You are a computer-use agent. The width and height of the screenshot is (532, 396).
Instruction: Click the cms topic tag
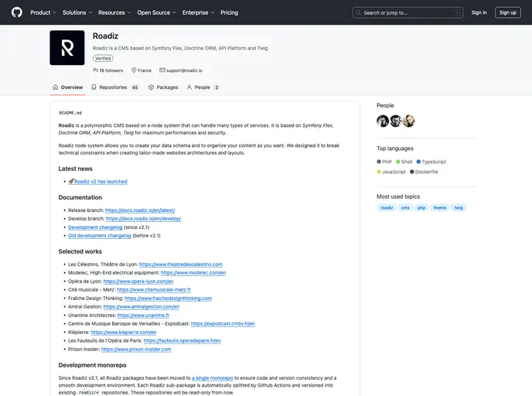coord(405,208)
